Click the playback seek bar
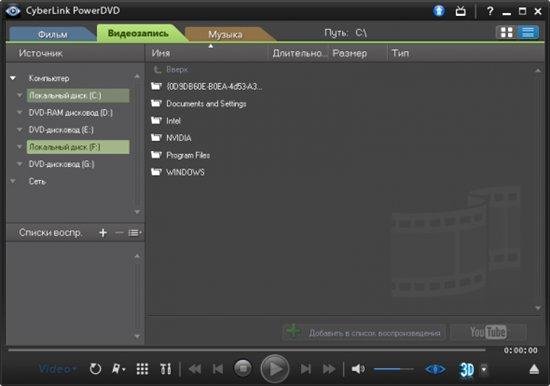Viewport: 550px width, 386px height. tap(247, 350)
